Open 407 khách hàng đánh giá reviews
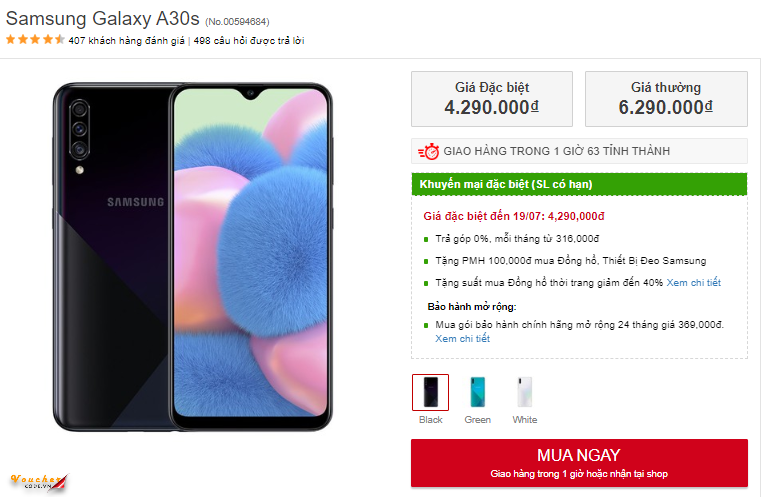The height and width of the screenshot is (497, 761). (127, 41)
